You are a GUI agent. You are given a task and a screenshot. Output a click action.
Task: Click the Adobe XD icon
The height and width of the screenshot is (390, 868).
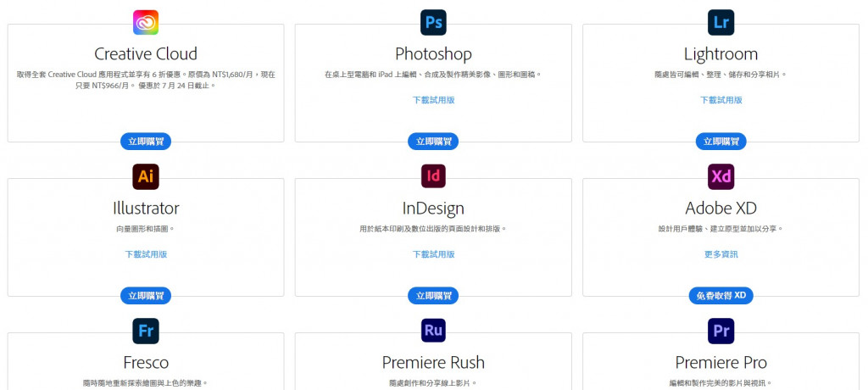[721, 176]
